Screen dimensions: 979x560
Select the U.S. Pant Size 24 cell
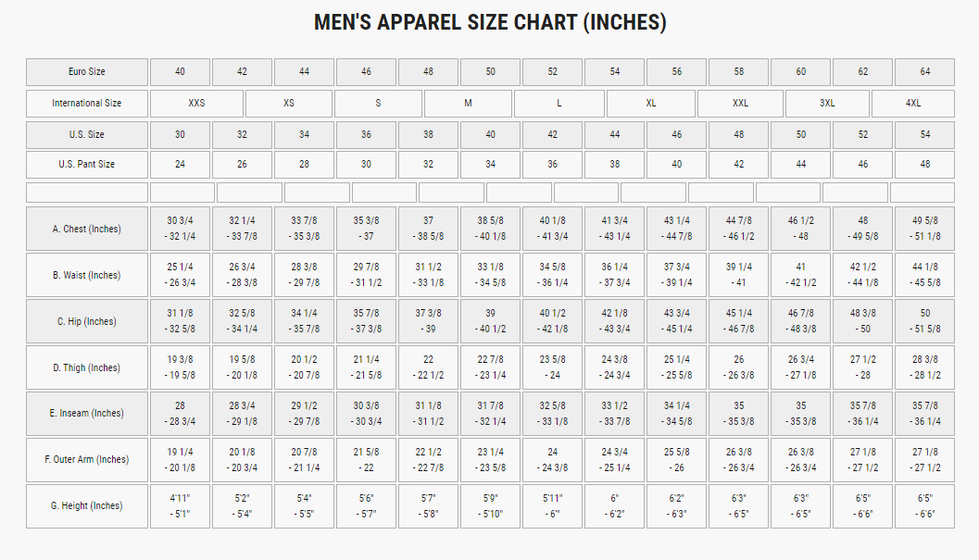[180, 165]
